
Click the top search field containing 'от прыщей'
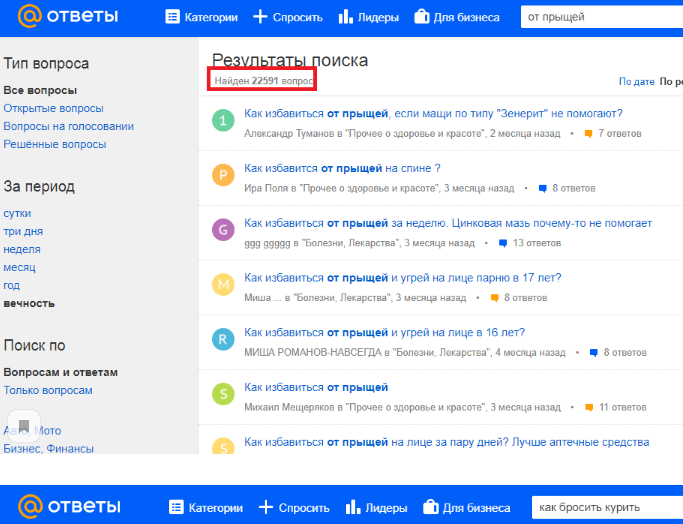point(600,17)
